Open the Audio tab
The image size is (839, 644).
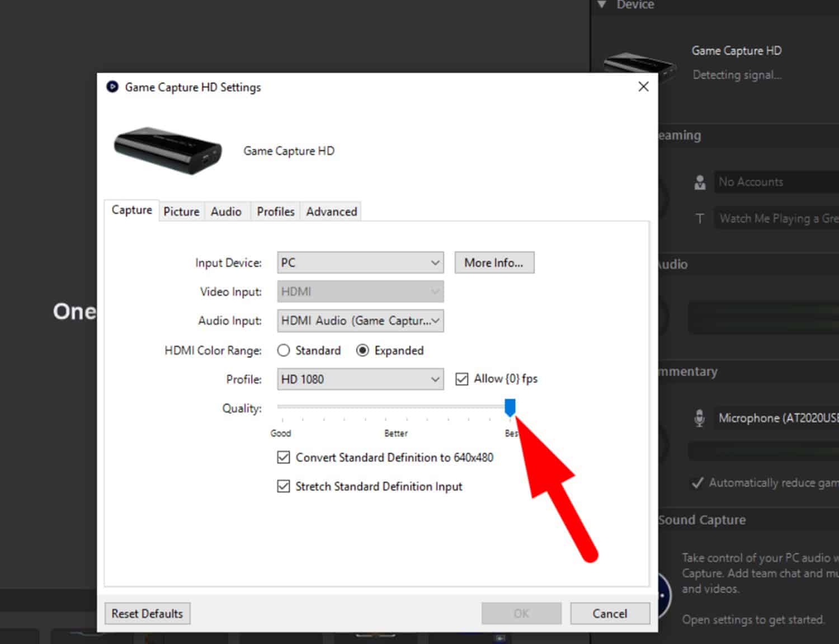click(x=226, y=211)
